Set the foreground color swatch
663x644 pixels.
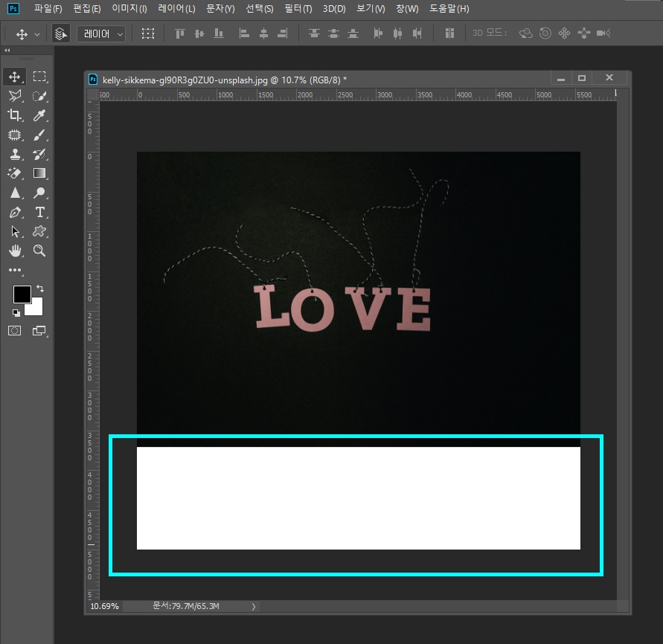tap(22, 294)
